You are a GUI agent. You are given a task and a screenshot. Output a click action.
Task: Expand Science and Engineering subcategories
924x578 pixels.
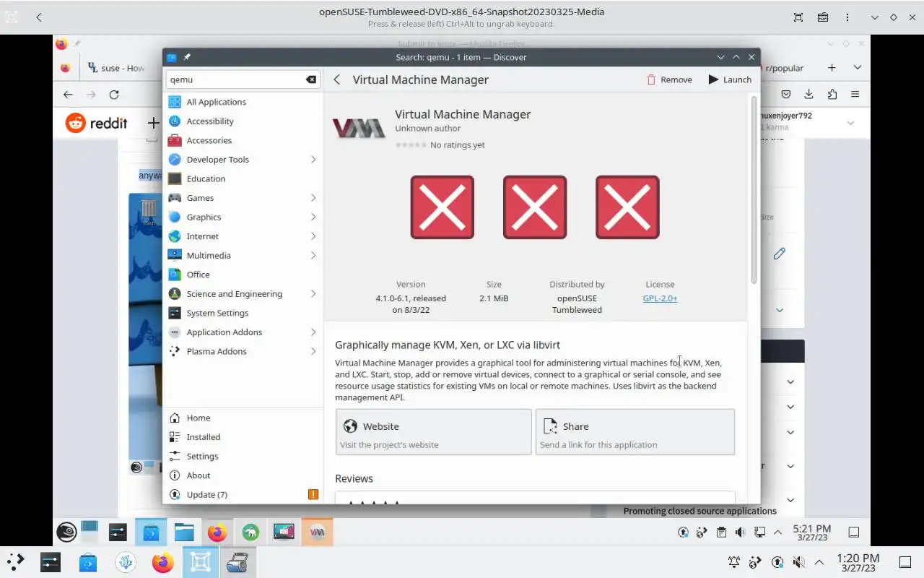point(313,294)
